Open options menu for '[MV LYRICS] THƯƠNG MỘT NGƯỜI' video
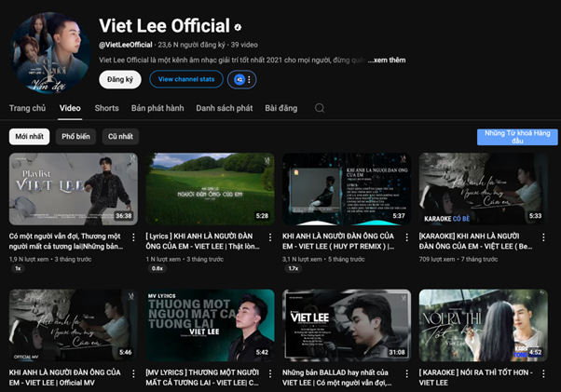Viewport: 561px width, 392px height. click(x=270, y=373)
